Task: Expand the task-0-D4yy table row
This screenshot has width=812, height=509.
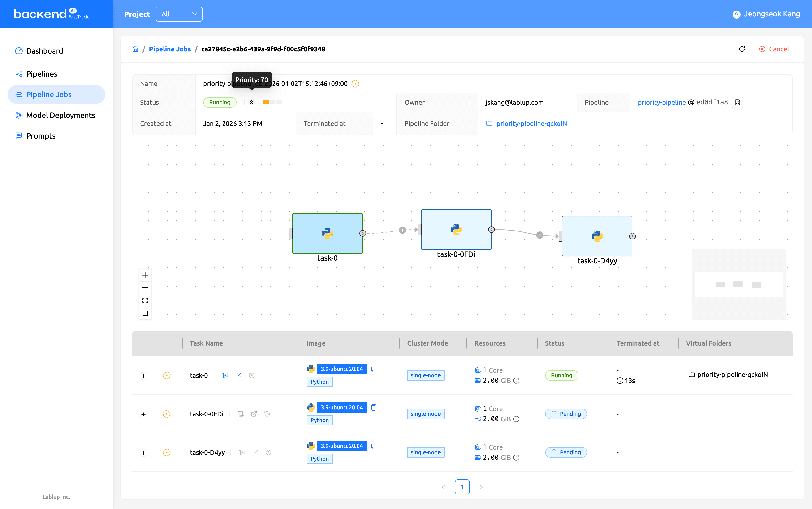Action: pos(144,453)
